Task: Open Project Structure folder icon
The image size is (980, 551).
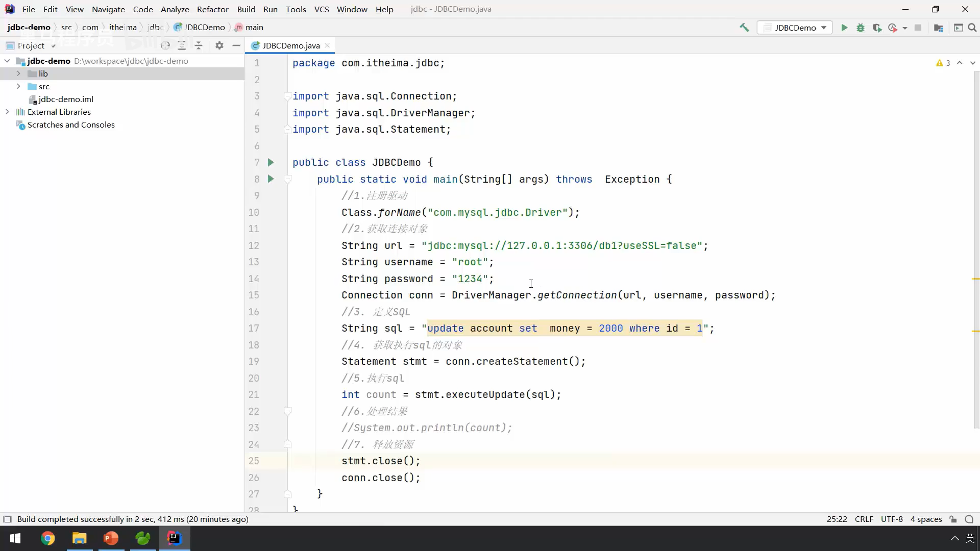Action: (x=938, y=28)
